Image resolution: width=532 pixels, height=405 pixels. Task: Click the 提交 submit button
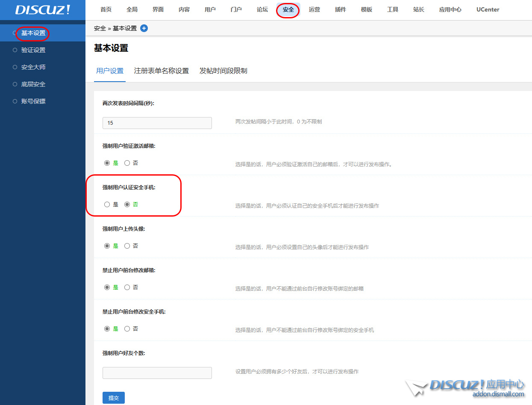(114, 398)
